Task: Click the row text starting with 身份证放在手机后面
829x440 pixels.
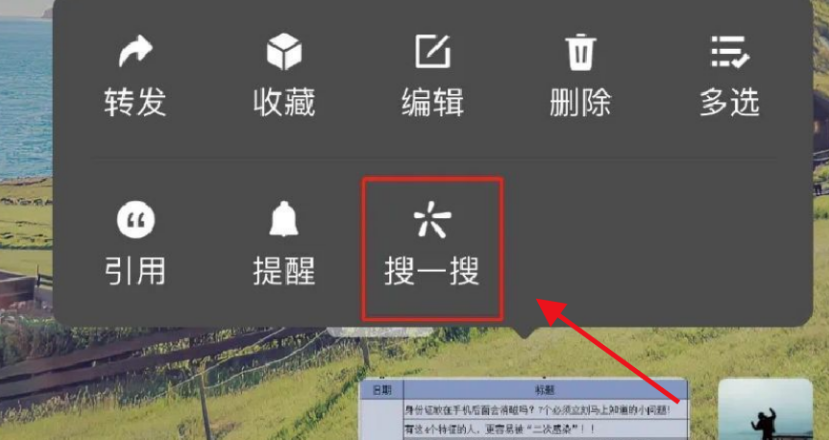Action: (538, 409)
